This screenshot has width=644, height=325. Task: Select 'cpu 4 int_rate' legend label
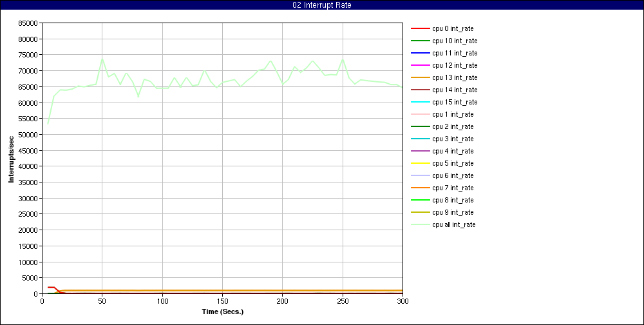[x=453, y=151]
